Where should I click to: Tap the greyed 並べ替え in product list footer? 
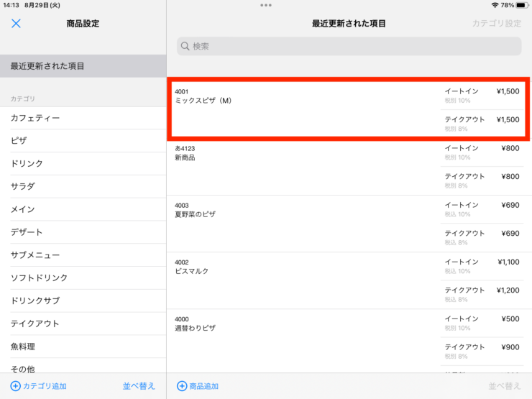[505, 386]
